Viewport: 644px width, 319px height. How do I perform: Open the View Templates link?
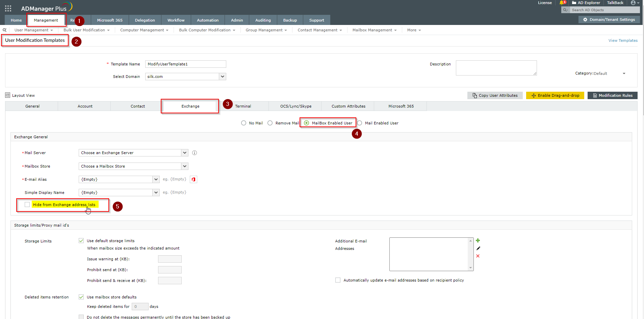623,40
